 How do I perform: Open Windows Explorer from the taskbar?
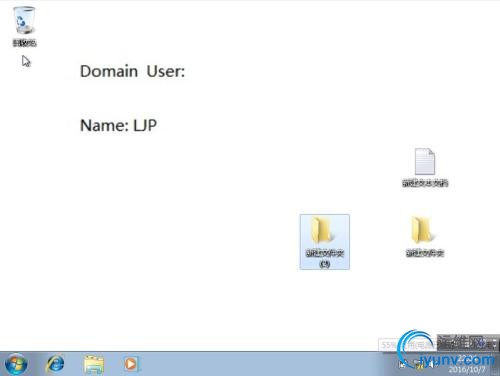click(x=94, y=364)
